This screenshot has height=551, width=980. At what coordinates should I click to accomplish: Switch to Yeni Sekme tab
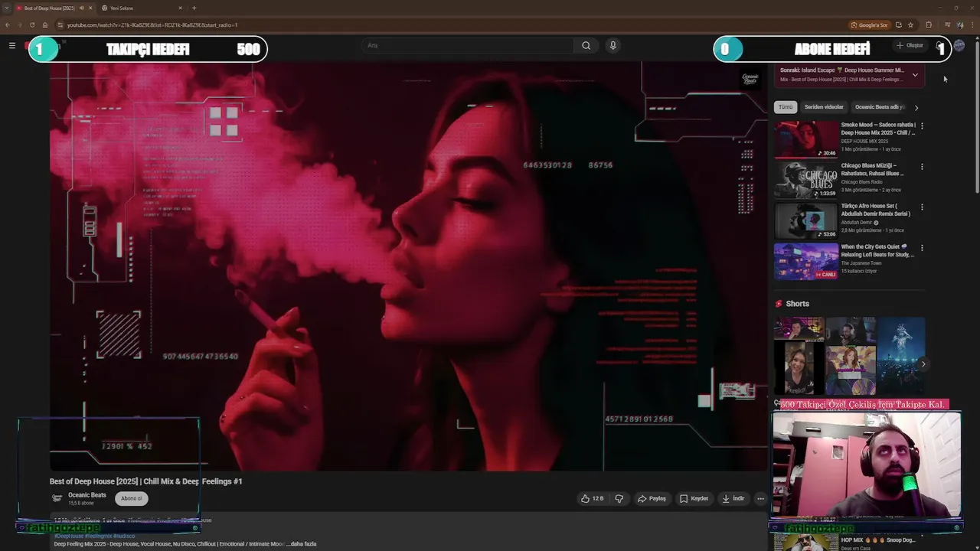point(142,8)
